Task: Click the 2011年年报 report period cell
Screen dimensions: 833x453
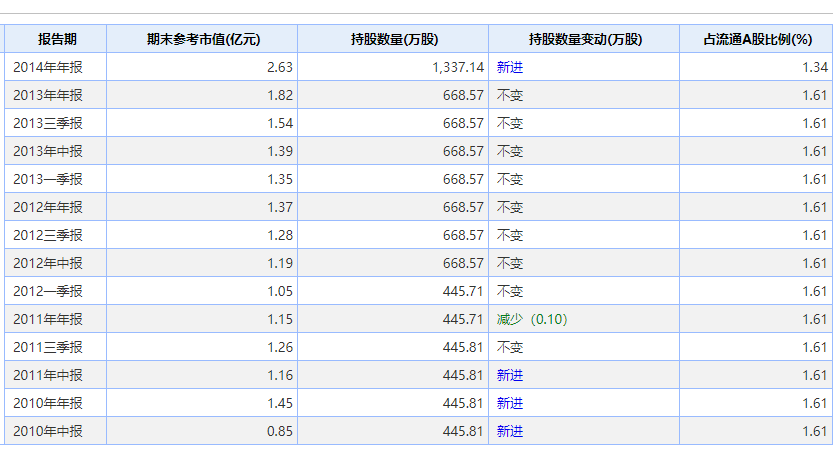Action: pos(56,319)
